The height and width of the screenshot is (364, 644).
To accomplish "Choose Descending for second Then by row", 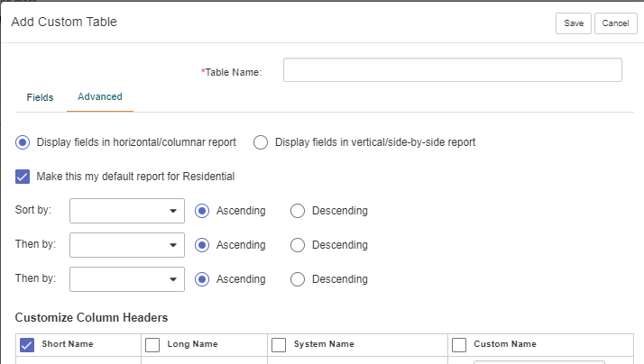I will [298, 279].
